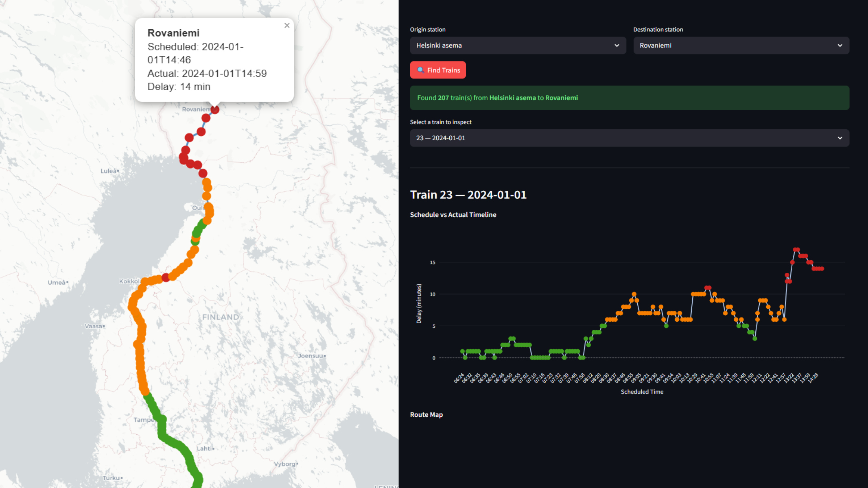The width and height of the screenshot is (868, 488).
Task: Select the red marker near Kokkola
Action: [x=166, y=277]
